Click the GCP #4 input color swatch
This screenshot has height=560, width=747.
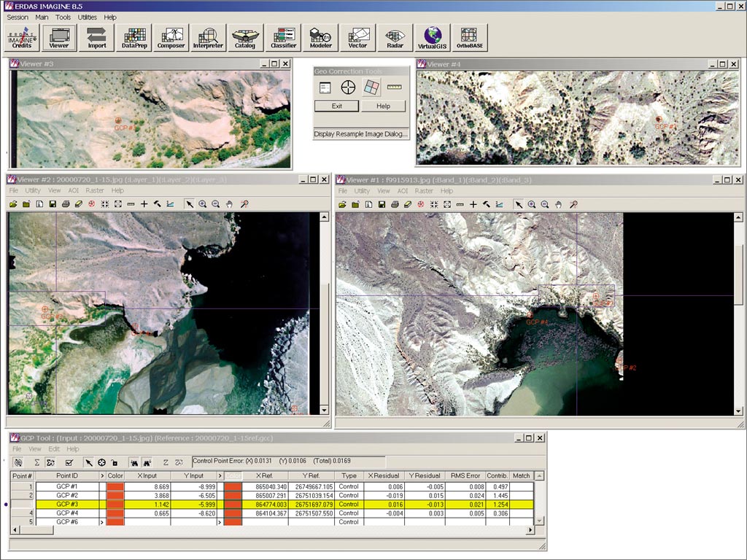click(x=115, y=513)
